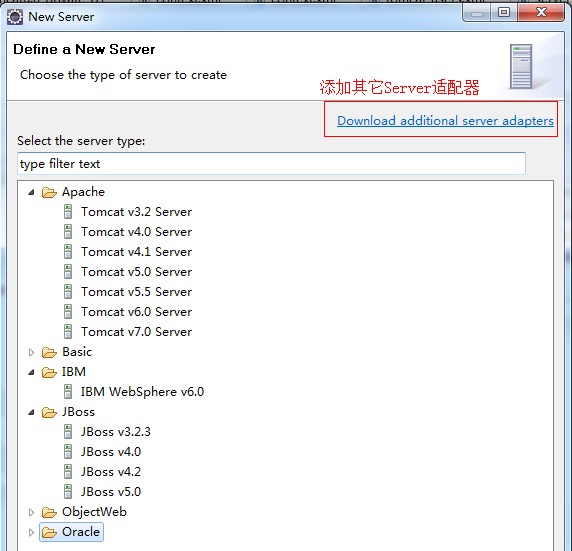This screenshot has height=551, width=572.
Task: Click the Tomcat v7.0 Server icon
Action: click(x=68, y=332)
